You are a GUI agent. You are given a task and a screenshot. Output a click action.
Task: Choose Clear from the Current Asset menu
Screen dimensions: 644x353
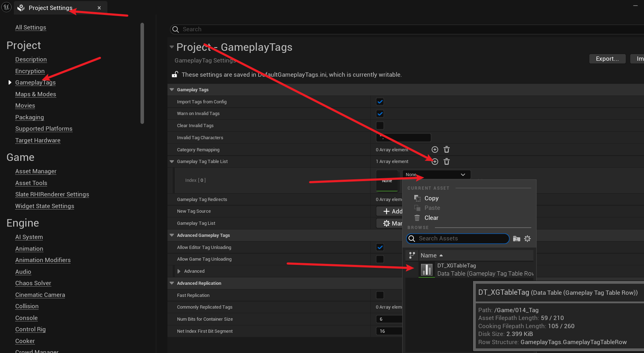tap(431, 218)
